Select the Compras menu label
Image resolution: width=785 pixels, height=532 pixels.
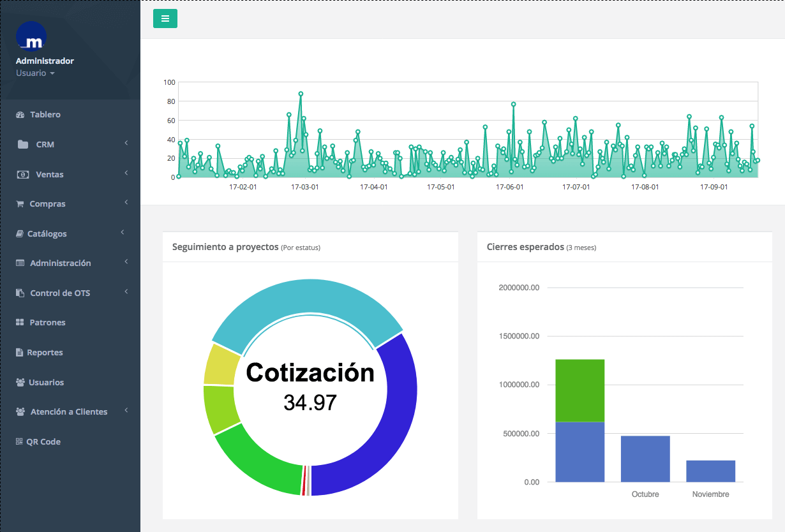point(48,204)
